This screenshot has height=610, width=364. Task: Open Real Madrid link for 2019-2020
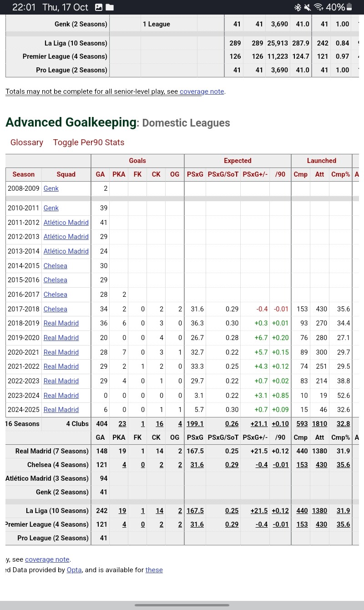tap(61, 338)
